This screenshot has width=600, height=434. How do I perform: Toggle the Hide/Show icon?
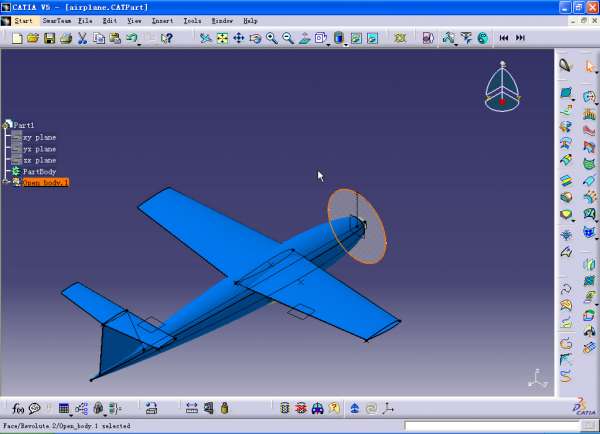pos(355,38)
